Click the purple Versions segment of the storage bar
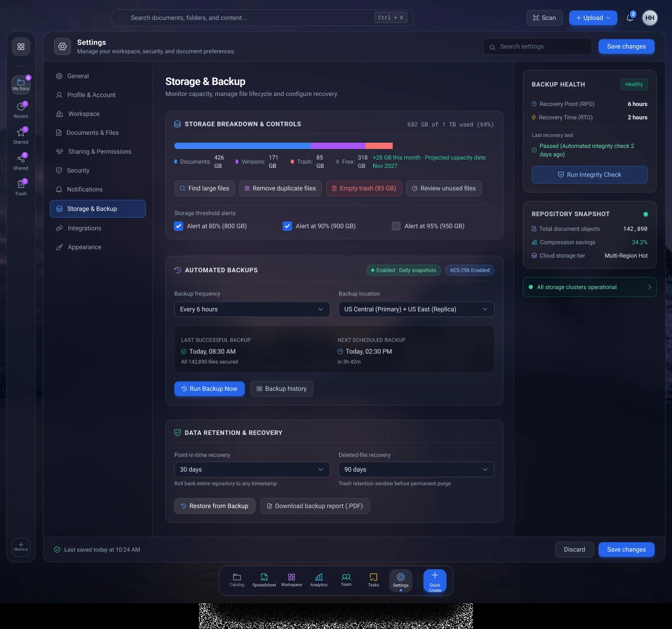Viewport: 672px width, 629px height. [x=338, y=146]
